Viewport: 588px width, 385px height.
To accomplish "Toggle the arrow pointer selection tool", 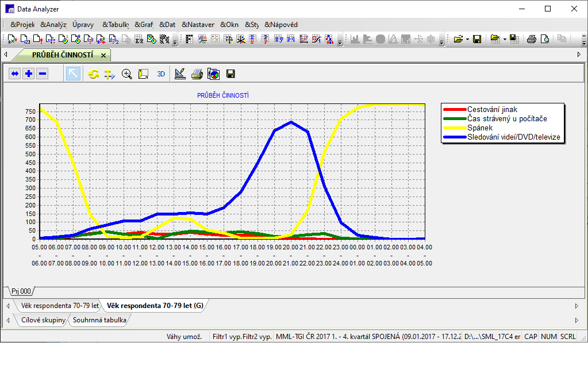I will tap(73, 74).
